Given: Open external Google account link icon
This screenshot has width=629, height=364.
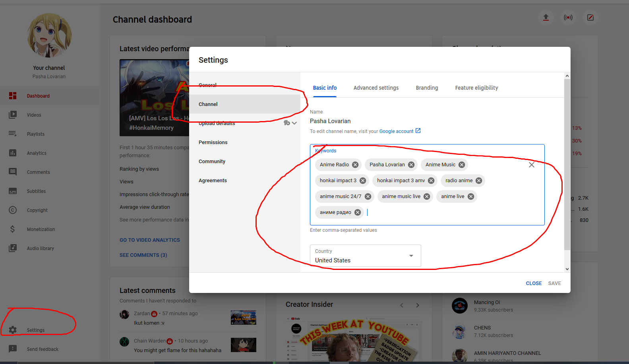Looking at the screenshot, I should coord(418,131).
